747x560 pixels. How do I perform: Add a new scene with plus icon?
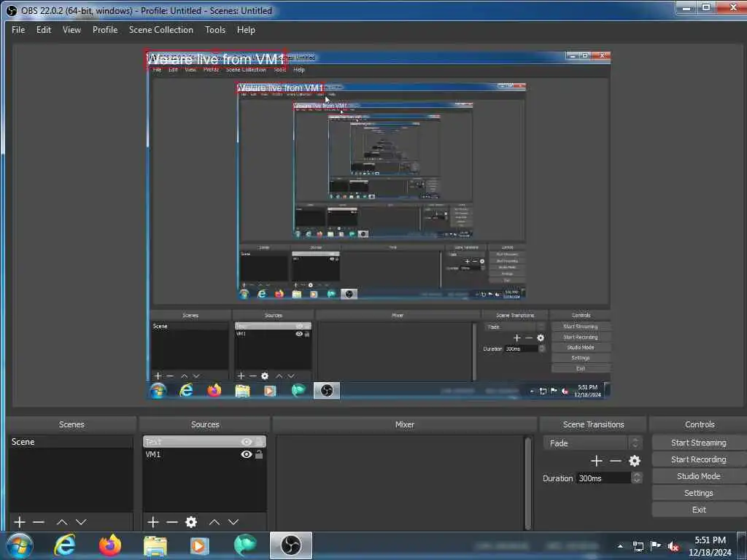click(20, 522)
